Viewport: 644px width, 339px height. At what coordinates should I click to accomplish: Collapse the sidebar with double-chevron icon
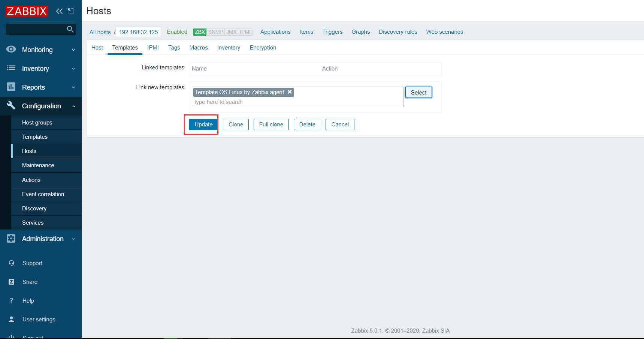59,11
